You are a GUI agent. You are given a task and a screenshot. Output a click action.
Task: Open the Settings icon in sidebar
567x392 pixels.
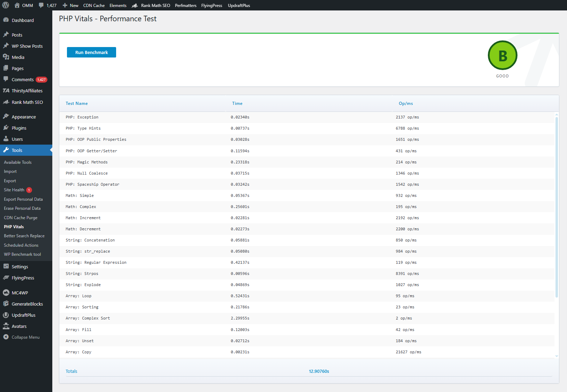(6, 266)
